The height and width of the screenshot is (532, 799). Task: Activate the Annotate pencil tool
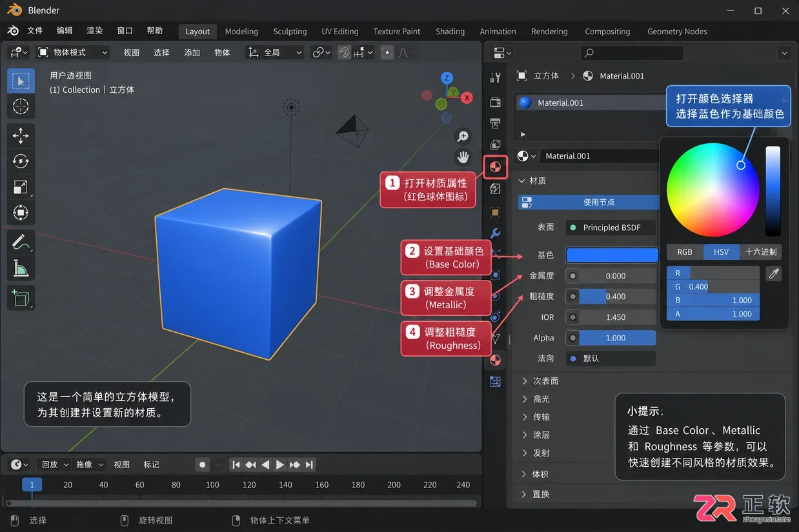click(21, 242)
